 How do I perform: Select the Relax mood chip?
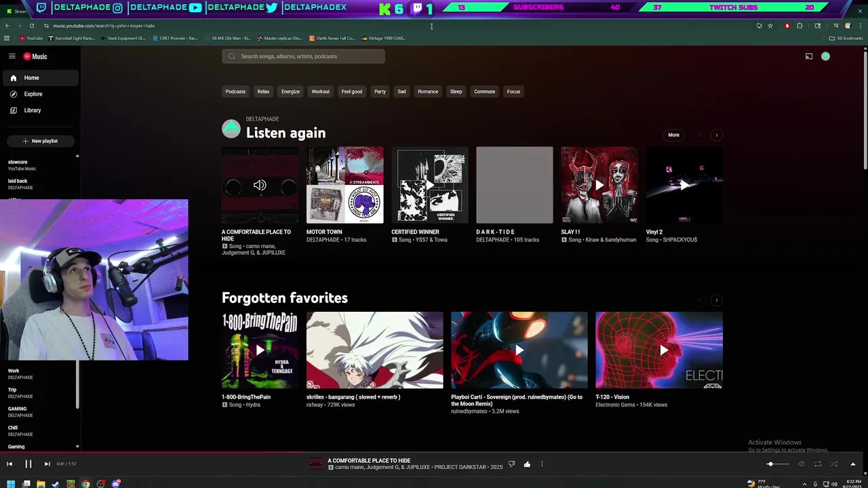coord(263,91)
